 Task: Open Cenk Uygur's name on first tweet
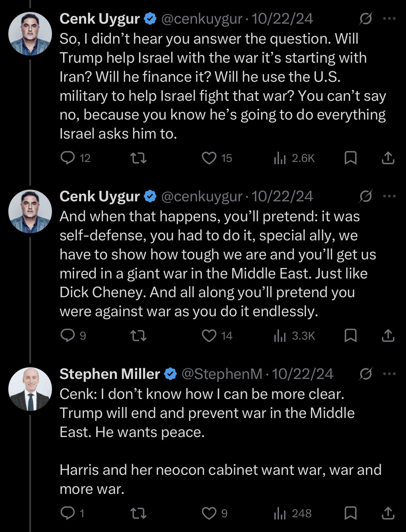[x=100, y=19]
